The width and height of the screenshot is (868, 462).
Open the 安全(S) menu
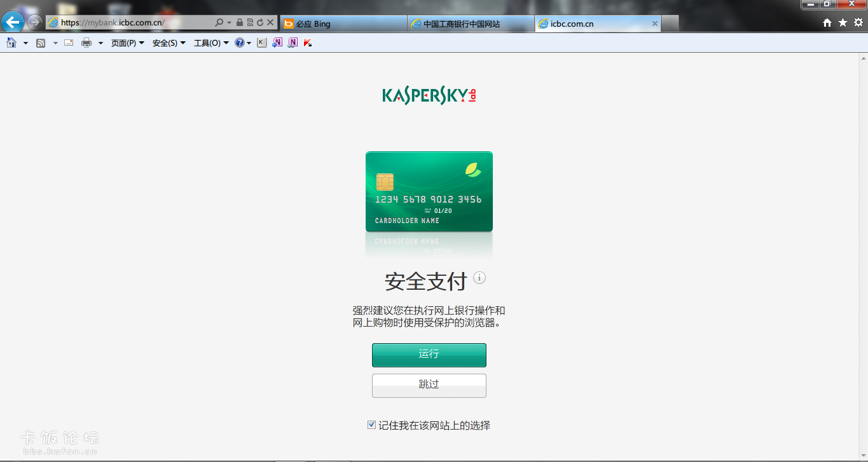(x=169, y=43)
